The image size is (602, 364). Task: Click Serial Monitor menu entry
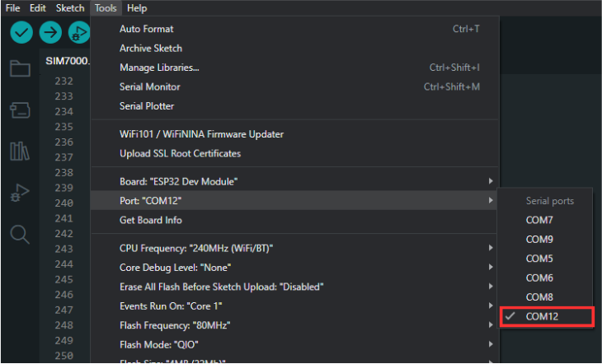(150, 86)
